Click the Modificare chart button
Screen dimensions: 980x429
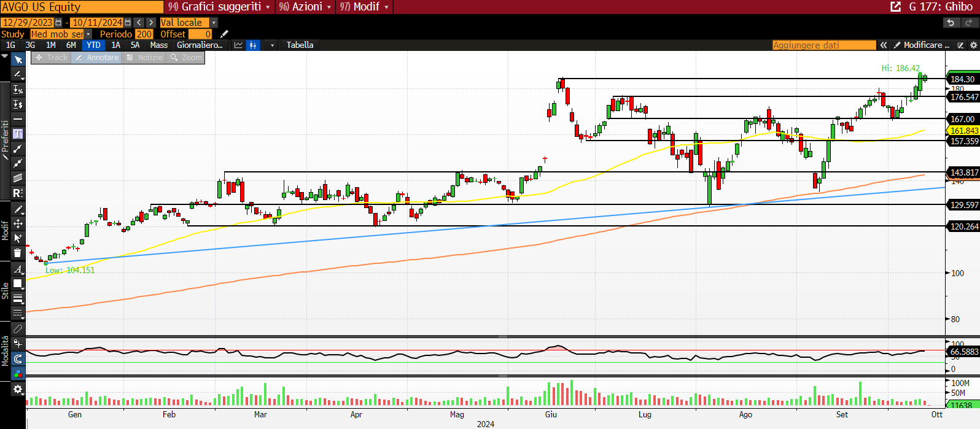[x=921, y=45]
